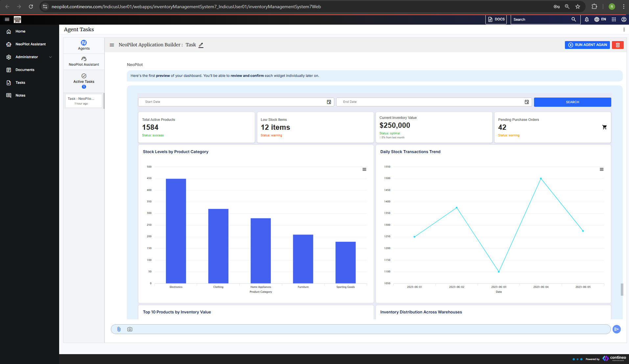Click browser bookmark star icon
The image size is (629, 364).
pos(578,7)
